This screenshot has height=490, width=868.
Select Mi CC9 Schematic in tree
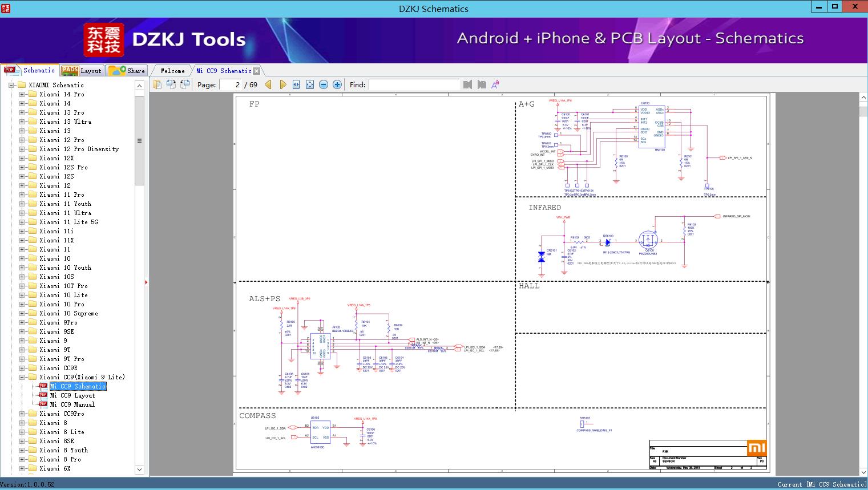pos(78,386)
